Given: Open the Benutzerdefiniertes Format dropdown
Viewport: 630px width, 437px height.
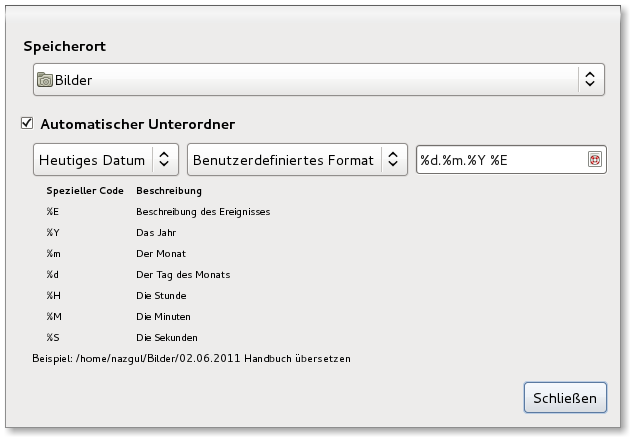Looking at the screenshot, I should click(x=297, y=160).
